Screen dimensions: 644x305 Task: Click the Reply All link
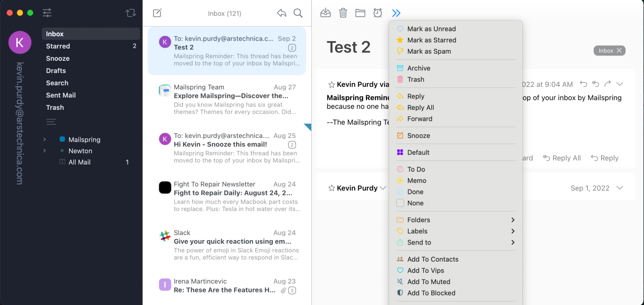coord(562,158)
